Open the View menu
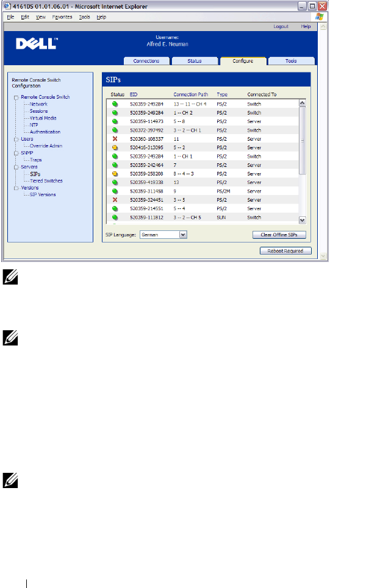This screenshot has width=391, height=588. pos(40,17)
